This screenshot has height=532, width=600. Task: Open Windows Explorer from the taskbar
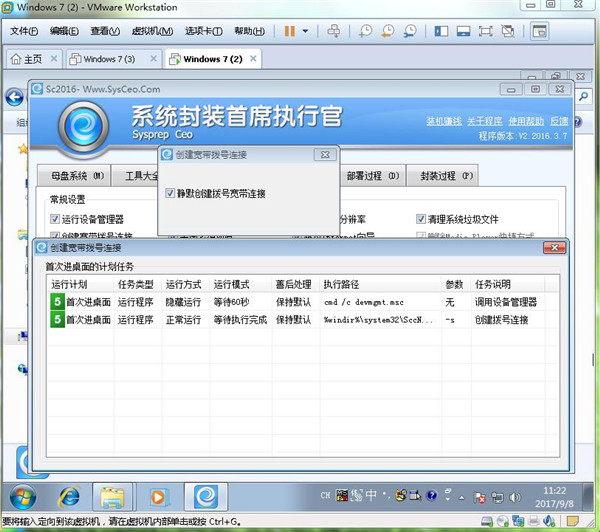(112, 497)
